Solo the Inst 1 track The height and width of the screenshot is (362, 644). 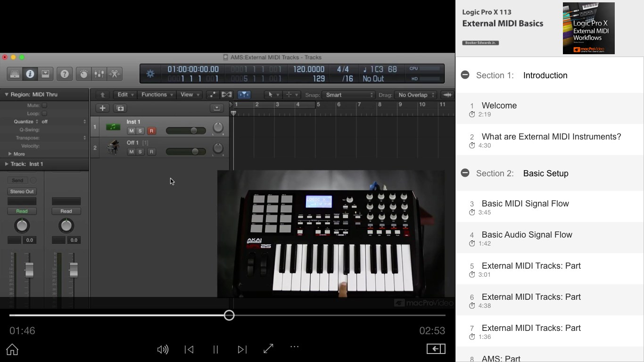[140, 131]
